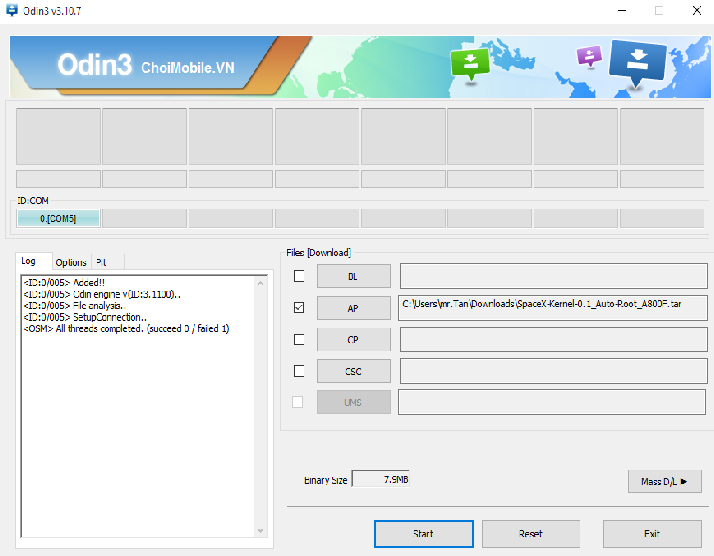Screen dimensions: 714x556
Task: Click the purple download bubble icon in banner
Action: 589,56
